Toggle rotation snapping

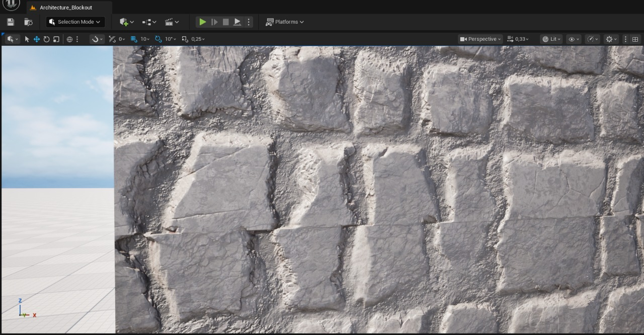tap(158, 39)
